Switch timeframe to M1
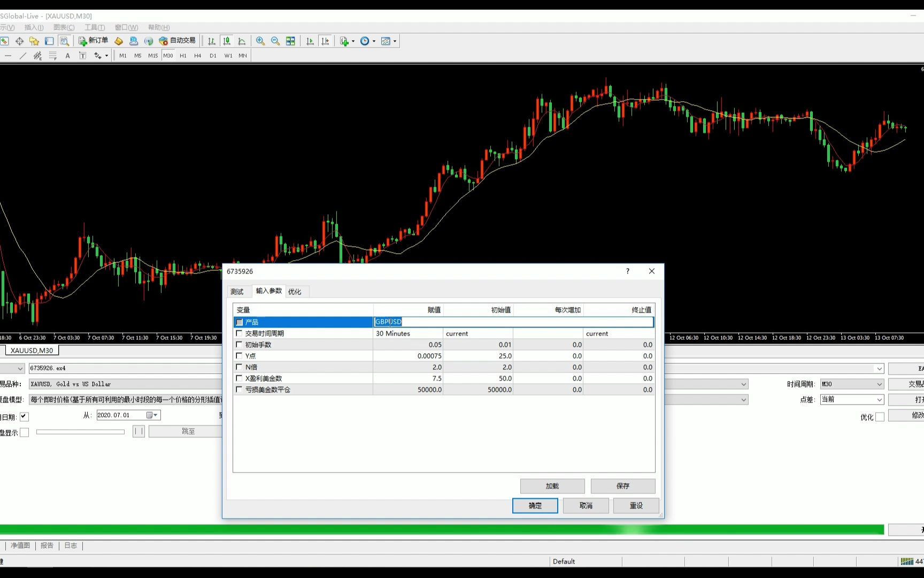The width and height of the screenshot is (924, 578). (123, 56)
